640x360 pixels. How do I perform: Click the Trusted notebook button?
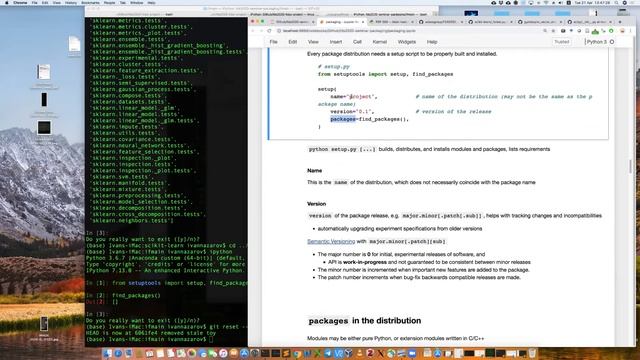click(x=562, y=42)
